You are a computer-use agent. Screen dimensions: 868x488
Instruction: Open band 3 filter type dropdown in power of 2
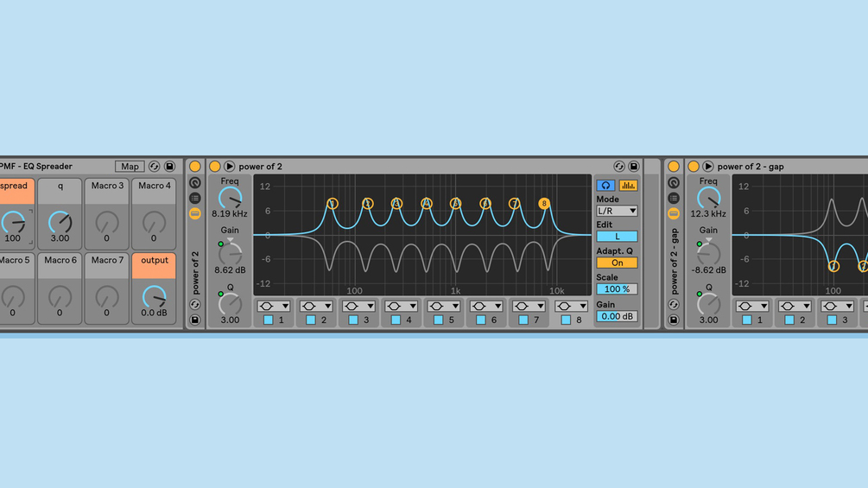(x=358, y=306)
